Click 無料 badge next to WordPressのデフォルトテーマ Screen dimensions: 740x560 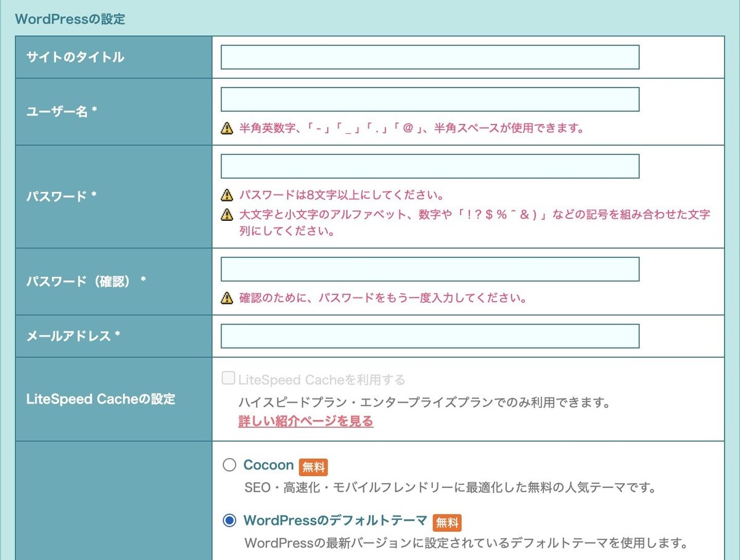click(447, 522)
